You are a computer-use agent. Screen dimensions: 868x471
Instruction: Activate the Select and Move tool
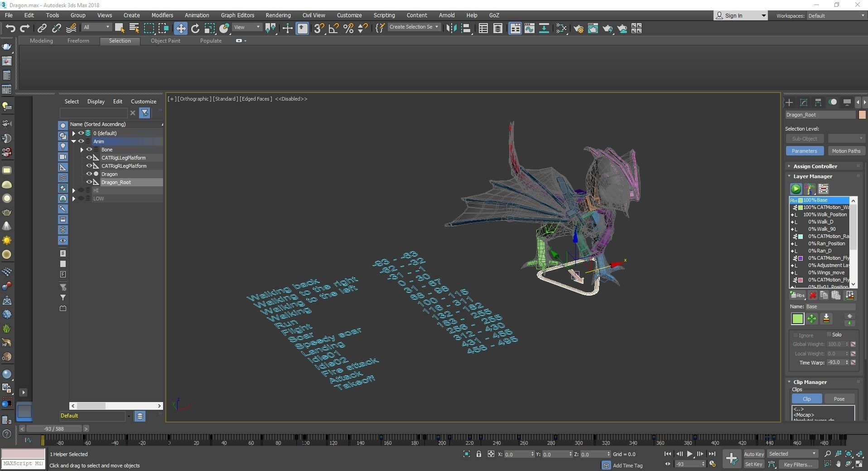[180, 29]
